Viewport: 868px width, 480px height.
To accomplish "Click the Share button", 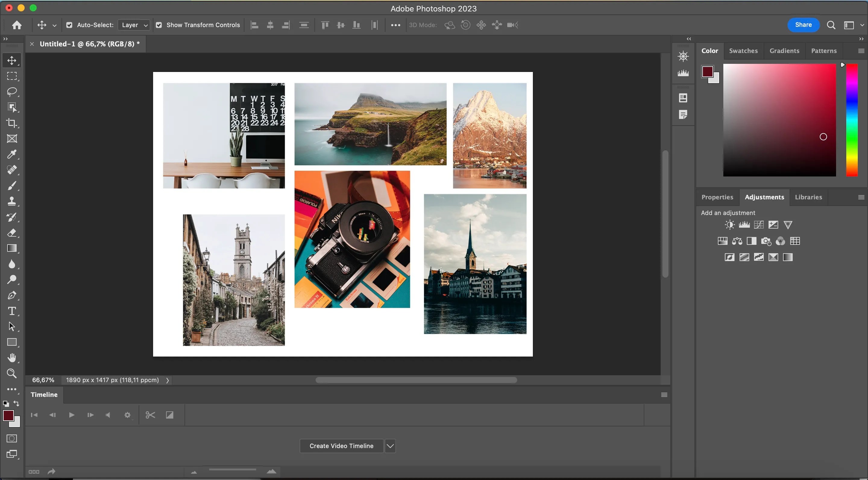I will pyautogui.click(x=803, y=25).
